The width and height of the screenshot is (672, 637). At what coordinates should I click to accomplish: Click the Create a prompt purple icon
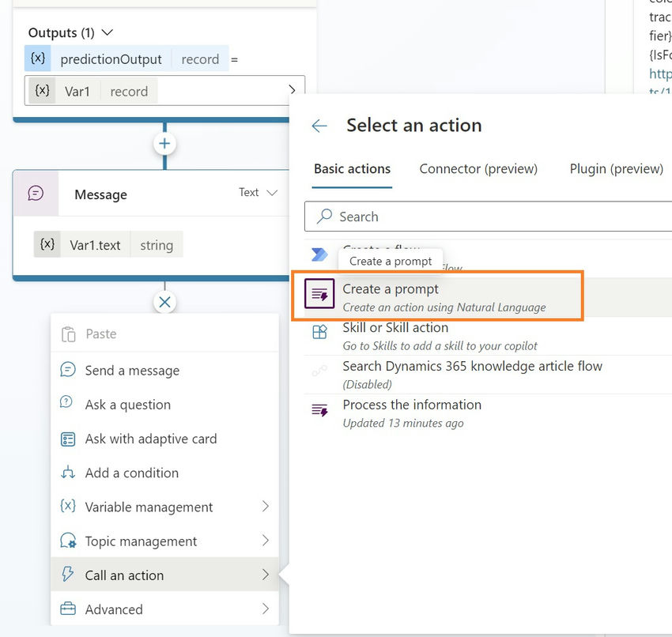click(319, 292)
